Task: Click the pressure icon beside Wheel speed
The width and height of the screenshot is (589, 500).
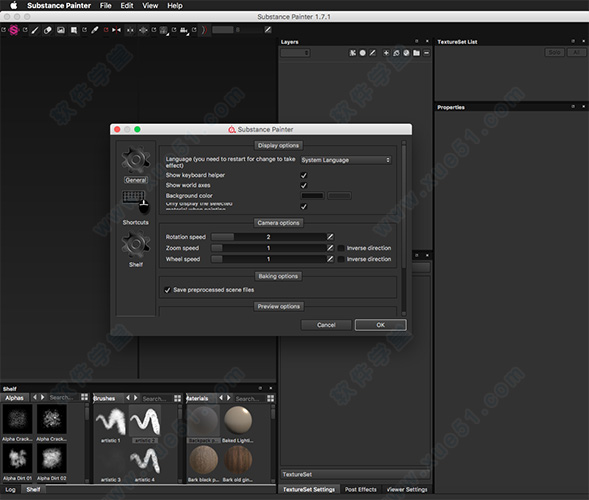Action: coord(330,259)
